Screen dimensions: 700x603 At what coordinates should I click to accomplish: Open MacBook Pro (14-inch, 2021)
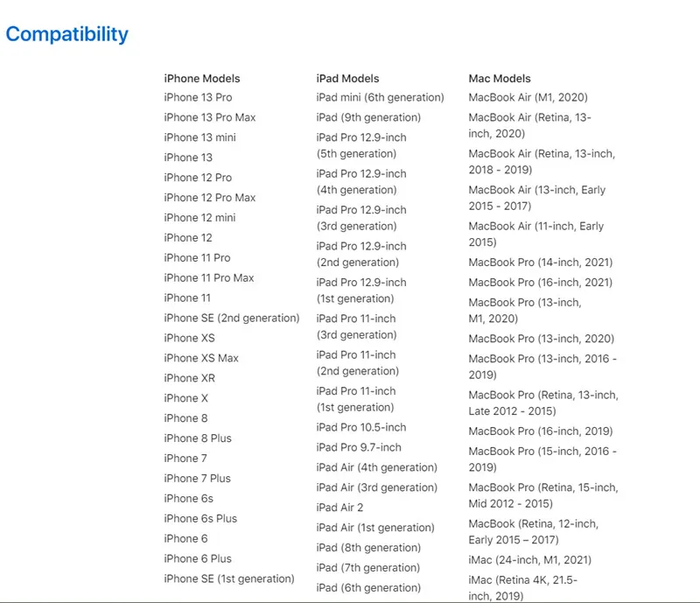(x=541, y=263)
